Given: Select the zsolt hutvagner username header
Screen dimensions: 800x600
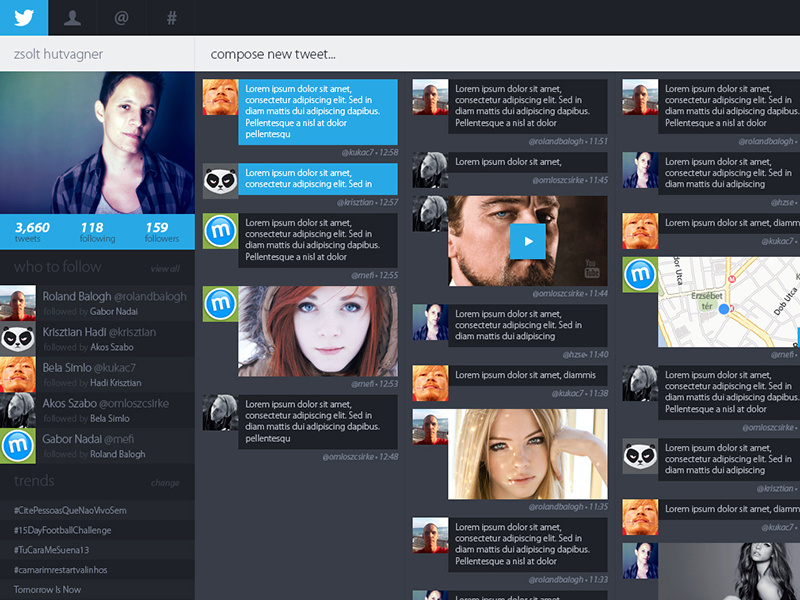Looking at the screenshot, I should [59, 54].
